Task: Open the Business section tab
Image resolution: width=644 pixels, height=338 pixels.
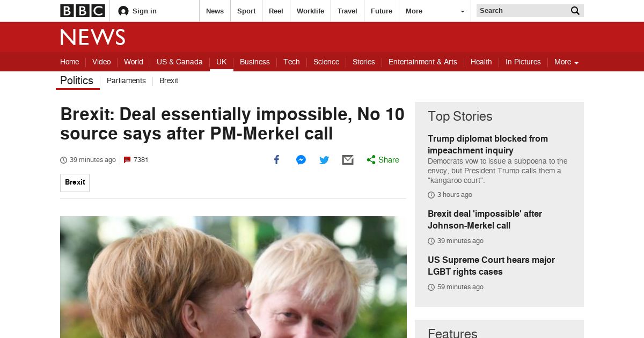Action: point(255,62)
